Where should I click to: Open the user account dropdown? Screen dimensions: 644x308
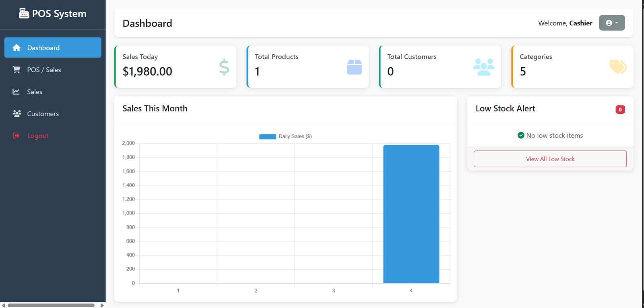(x=611, y=23)
